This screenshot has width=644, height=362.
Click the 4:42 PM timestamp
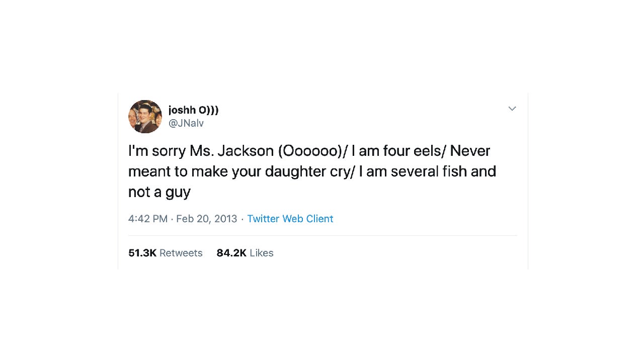[148, 219]
